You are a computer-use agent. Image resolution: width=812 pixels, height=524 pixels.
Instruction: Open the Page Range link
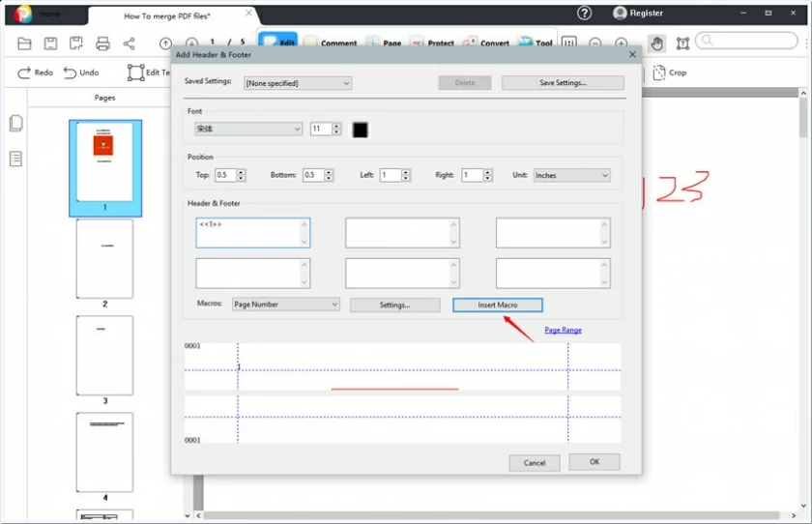click(563, 331)
